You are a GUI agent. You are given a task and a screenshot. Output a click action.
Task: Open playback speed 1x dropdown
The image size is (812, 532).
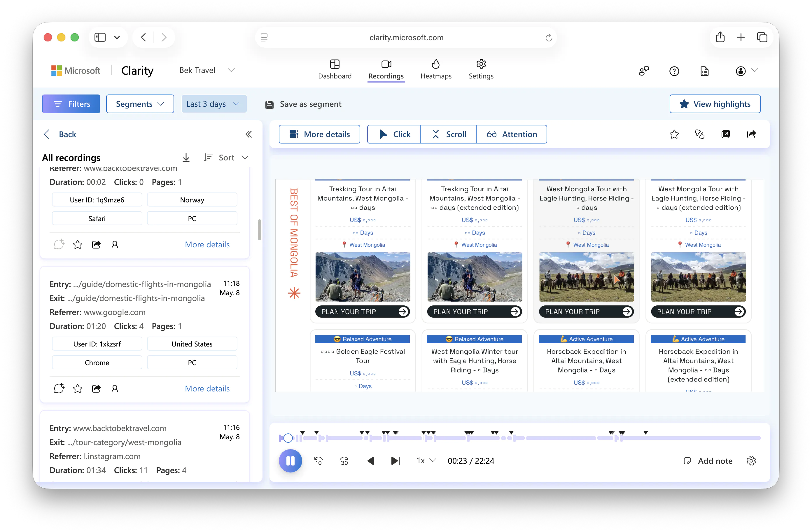tap(426, 461)
